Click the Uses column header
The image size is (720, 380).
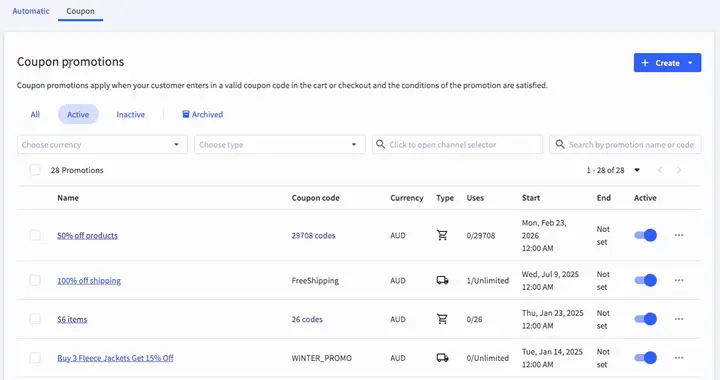pos(475,198)
